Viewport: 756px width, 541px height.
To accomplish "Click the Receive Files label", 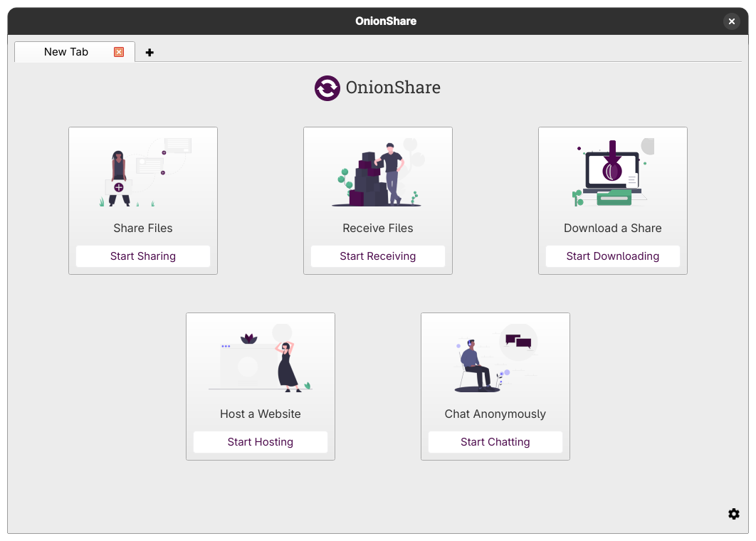I will point(377,228).
